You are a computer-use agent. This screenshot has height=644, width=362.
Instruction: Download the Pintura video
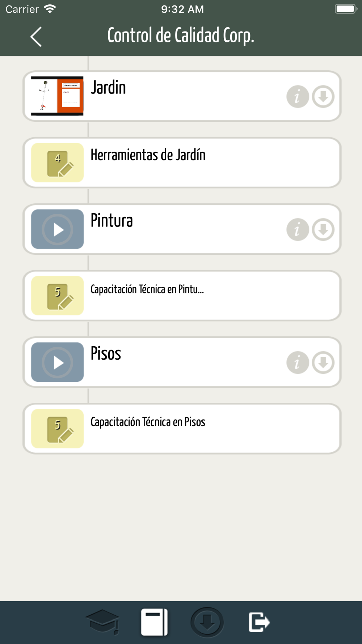point(323,230)
